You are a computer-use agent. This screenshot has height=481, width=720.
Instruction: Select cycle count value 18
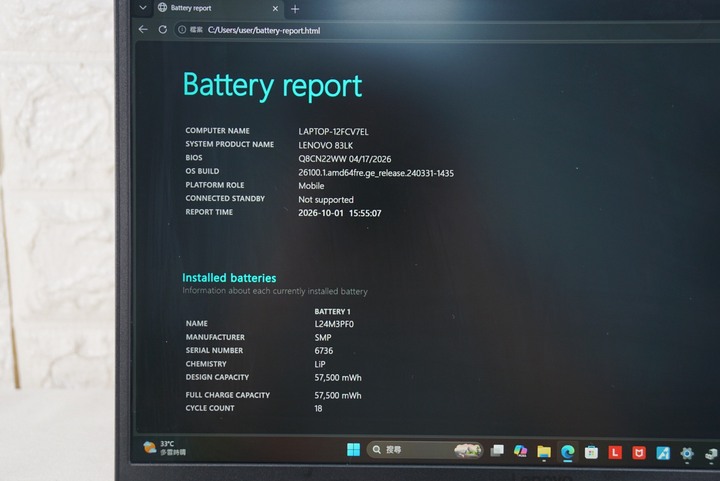(318, 408)
